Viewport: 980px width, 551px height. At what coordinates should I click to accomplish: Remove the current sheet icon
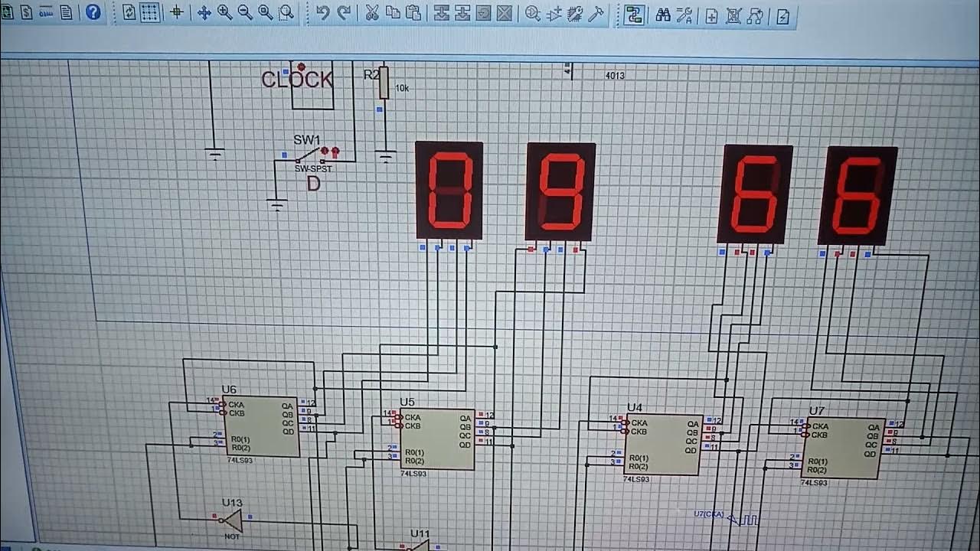[733, 16]
